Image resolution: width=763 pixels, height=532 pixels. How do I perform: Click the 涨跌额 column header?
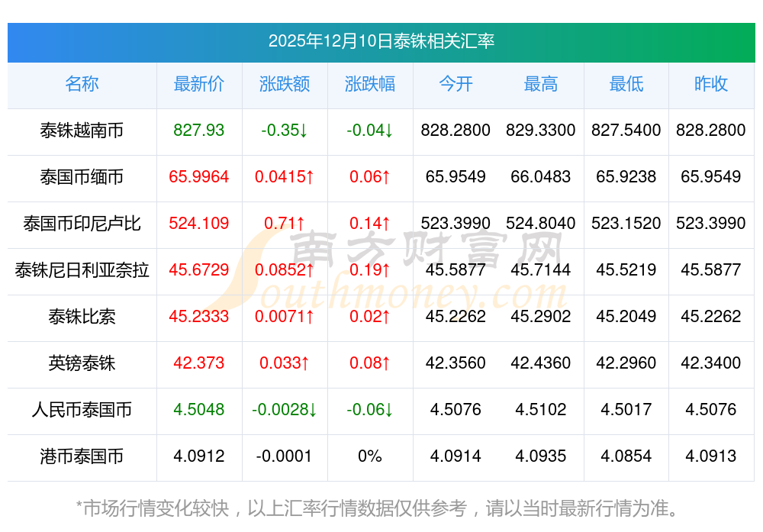(x=285, y=84)
